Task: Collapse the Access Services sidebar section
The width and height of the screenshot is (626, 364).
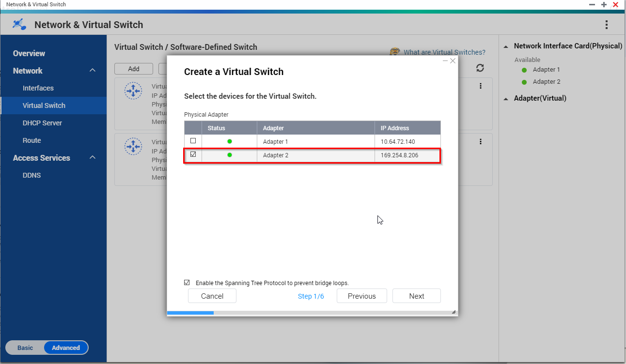Action: [x=93, y=158]
